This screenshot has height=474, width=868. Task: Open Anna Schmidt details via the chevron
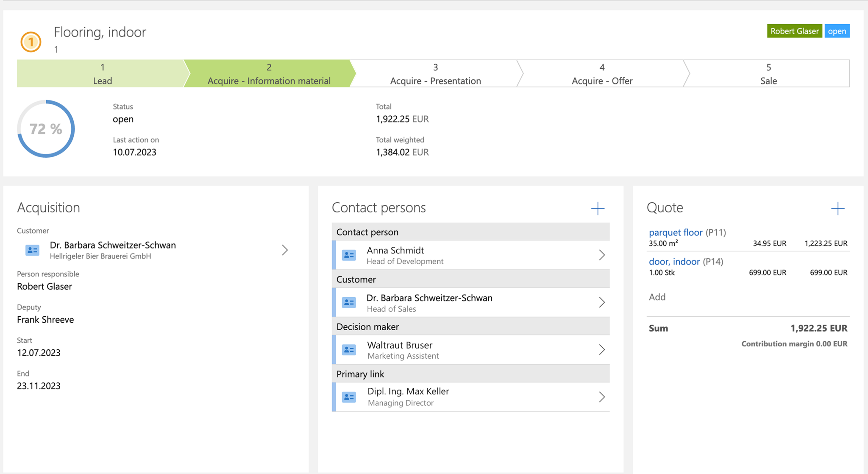click(x=602, y=255)
